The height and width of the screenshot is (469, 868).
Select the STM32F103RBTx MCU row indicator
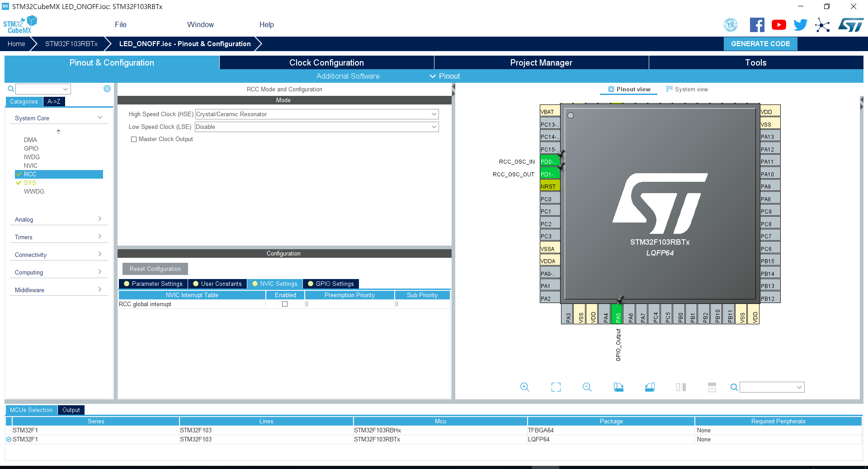pos(9,439)
